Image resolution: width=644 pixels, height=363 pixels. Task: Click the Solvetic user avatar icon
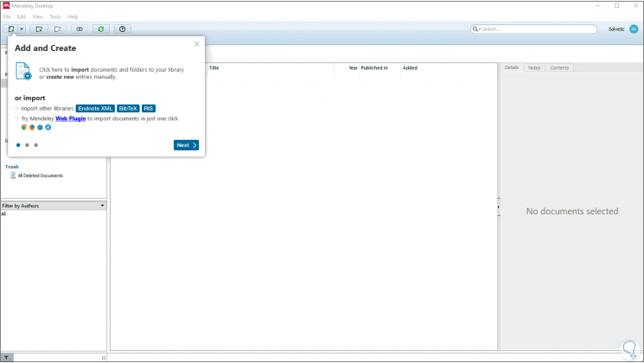point(634,29)
